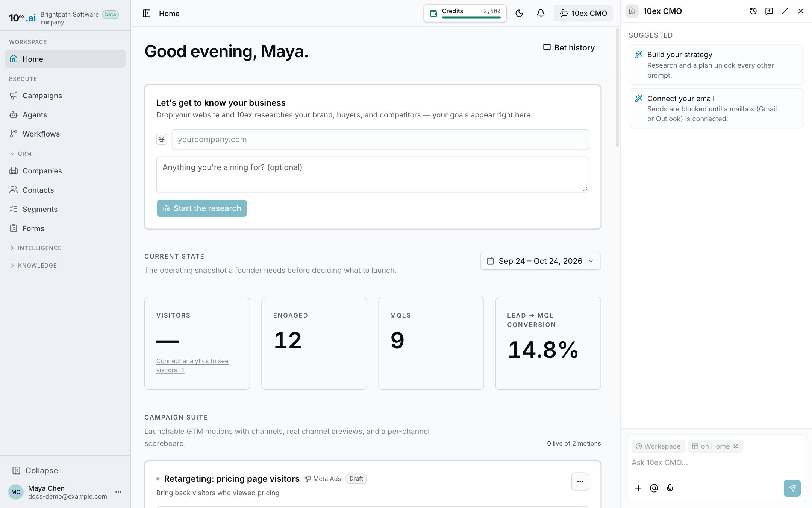The image size is (812, 508).
Task: Start voice input with microphone icon
Action: click(670, 488)
